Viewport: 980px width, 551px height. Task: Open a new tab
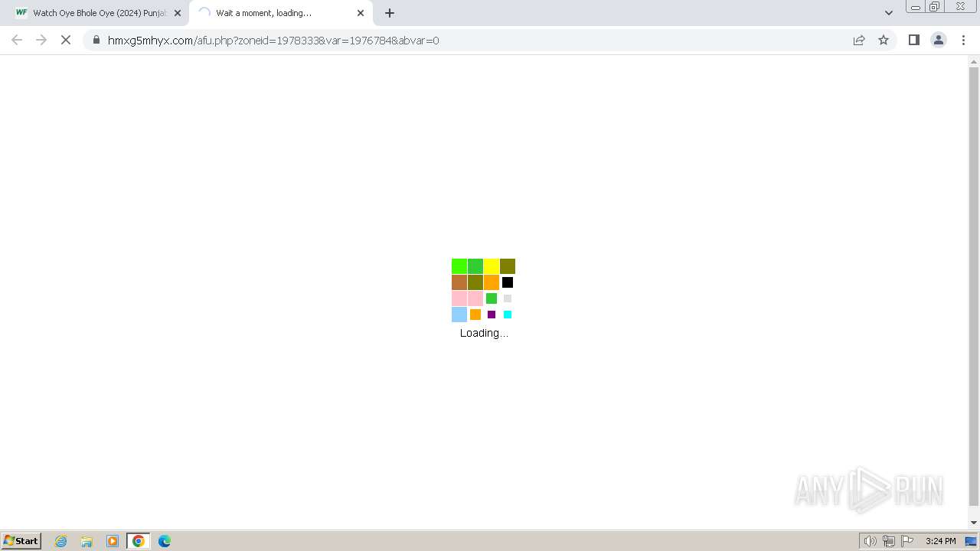click(x=390, y=13)
